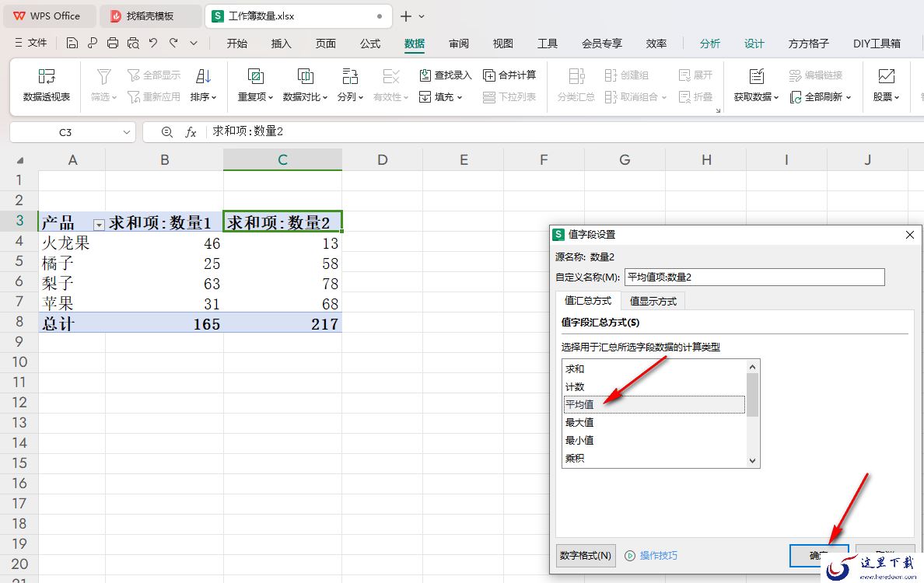The image size is (924, 583).
Task: Open the new tab plus icon
Action: (x=405, y=16)
